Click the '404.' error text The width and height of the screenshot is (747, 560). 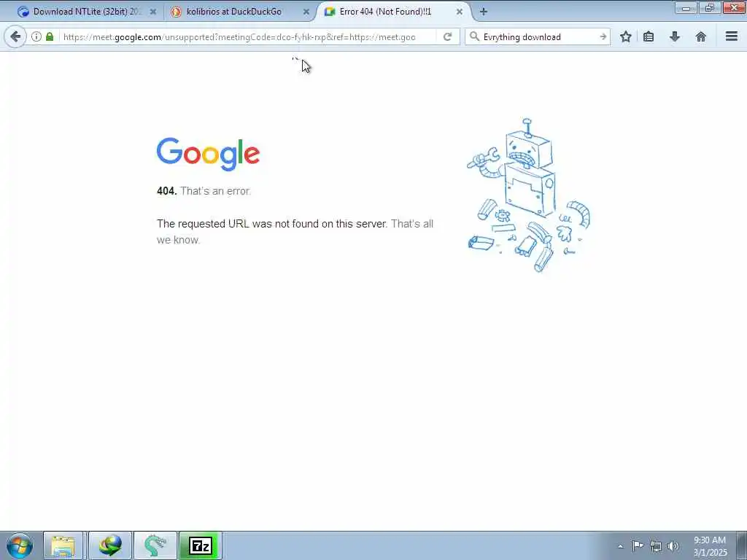(167, 191)
